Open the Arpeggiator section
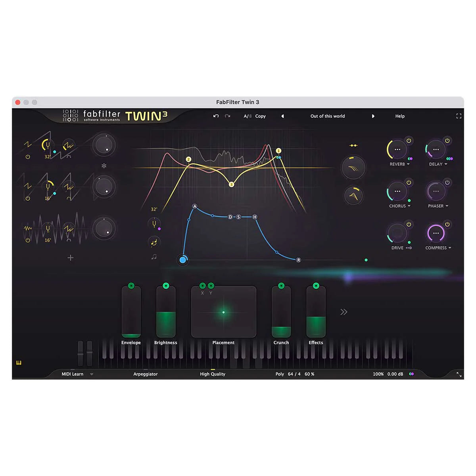Image resolution: width=476 pixels, height=476 pixels. (x=146, y=374)
